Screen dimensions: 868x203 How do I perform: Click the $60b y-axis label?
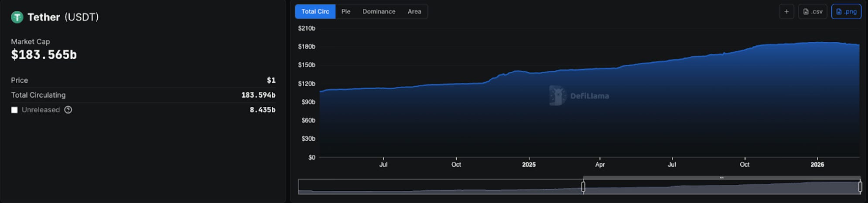(x=308, y=120)
